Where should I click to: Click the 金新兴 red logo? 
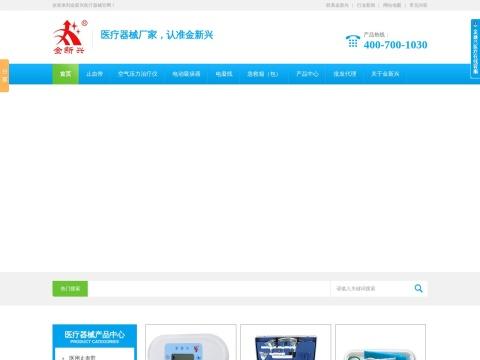click(70, 37)
